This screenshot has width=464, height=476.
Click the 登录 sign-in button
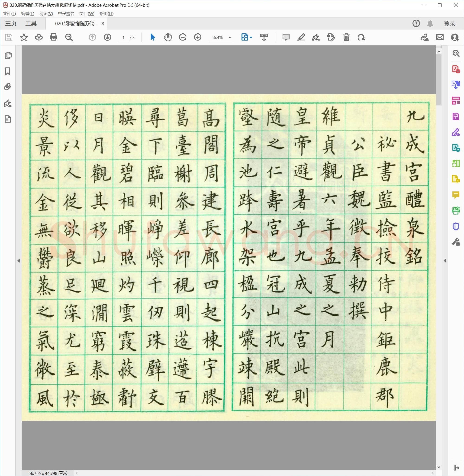pos(450,23)
